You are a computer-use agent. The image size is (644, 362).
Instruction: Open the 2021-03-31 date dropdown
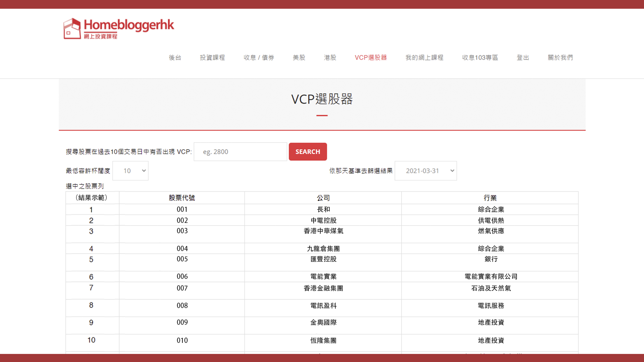(426, 171)
